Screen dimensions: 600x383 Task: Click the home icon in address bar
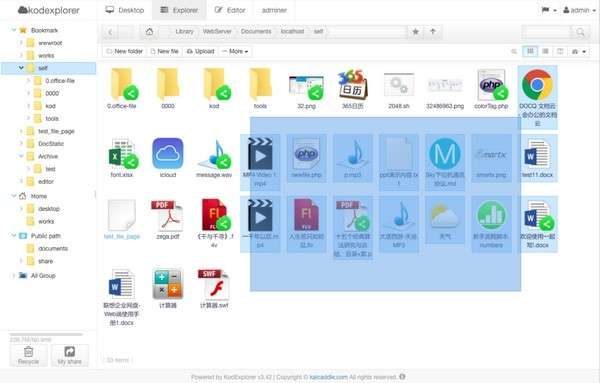[x=149, y=32]
